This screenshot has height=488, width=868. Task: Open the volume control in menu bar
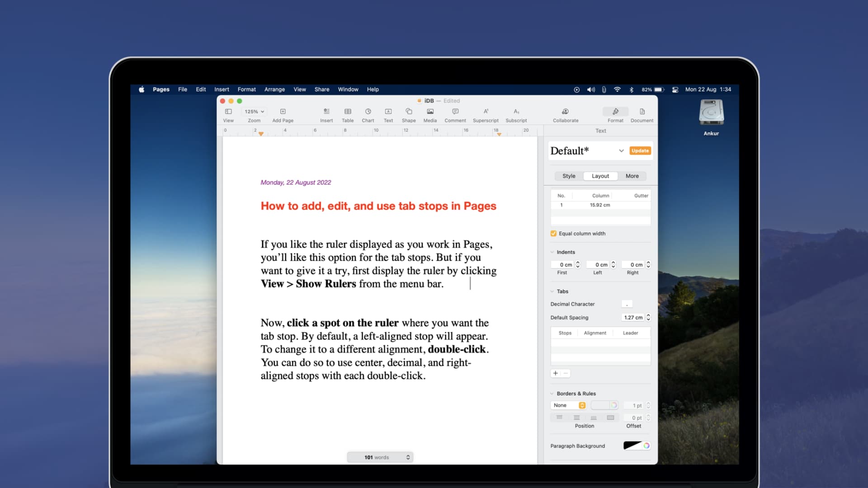[x=591, y=89]
